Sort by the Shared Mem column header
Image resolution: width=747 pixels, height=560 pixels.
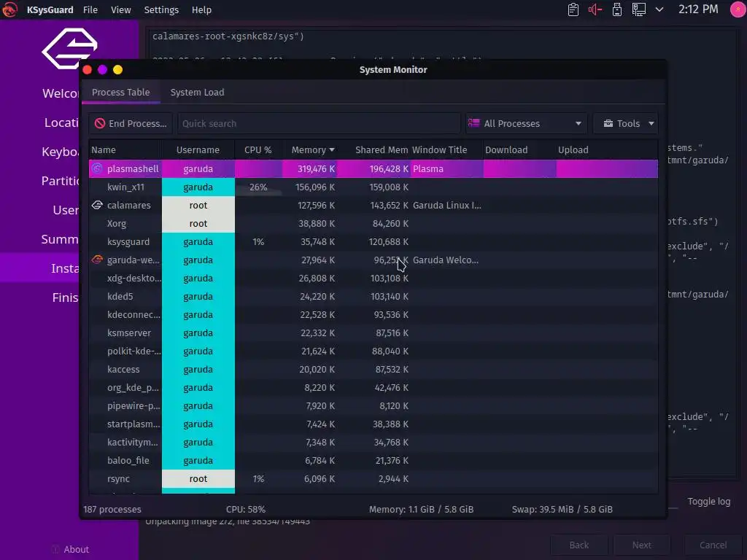click(374, 150)
